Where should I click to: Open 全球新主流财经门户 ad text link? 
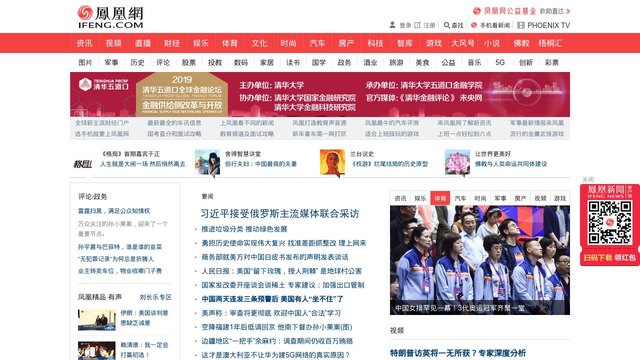(102, 123)
